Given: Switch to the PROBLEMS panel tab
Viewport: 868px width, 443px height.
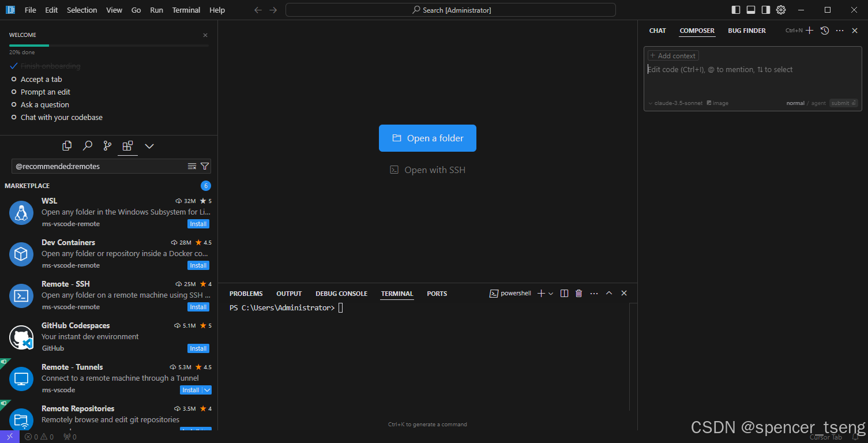Looking at the screenshot, I should [x=246, y=294].
